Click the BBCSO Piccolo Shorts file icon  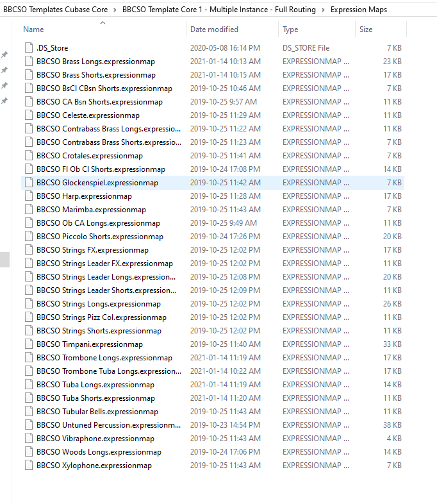coord(29,237)
